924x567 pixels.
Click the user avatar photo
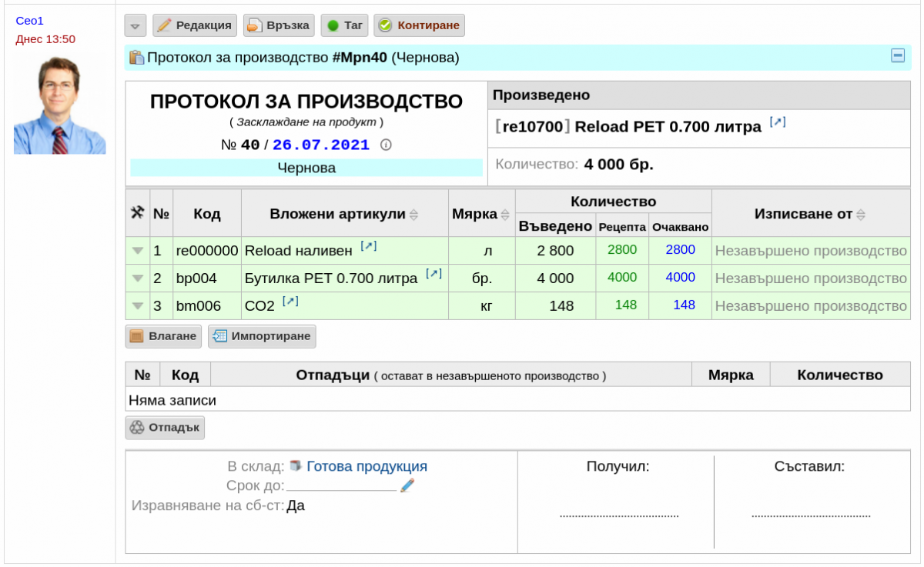click(60, 105)
